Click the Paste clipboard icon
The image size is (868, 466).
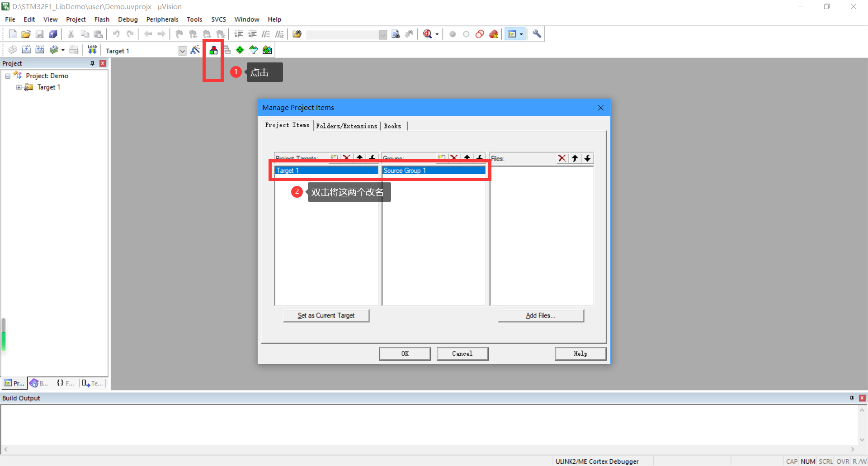click(x=98, y=34)
